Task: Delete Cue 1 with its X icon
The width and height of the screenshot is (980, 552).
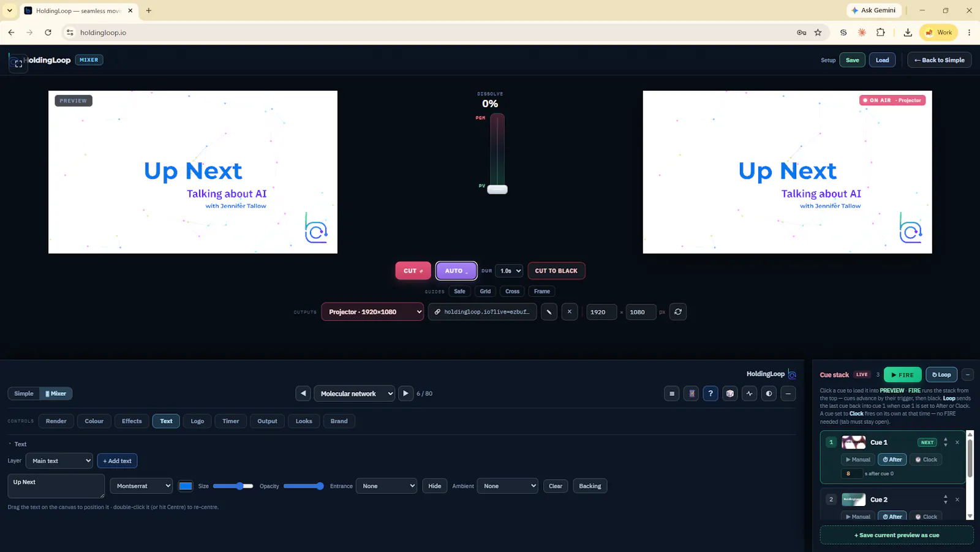Action: [957, 442]
